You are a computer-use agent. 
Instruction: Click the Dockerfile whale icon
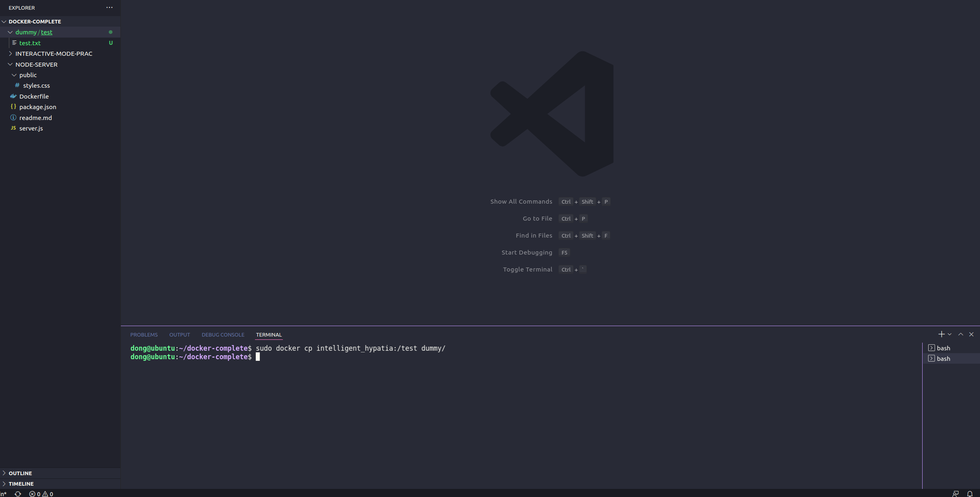[13, 96]
